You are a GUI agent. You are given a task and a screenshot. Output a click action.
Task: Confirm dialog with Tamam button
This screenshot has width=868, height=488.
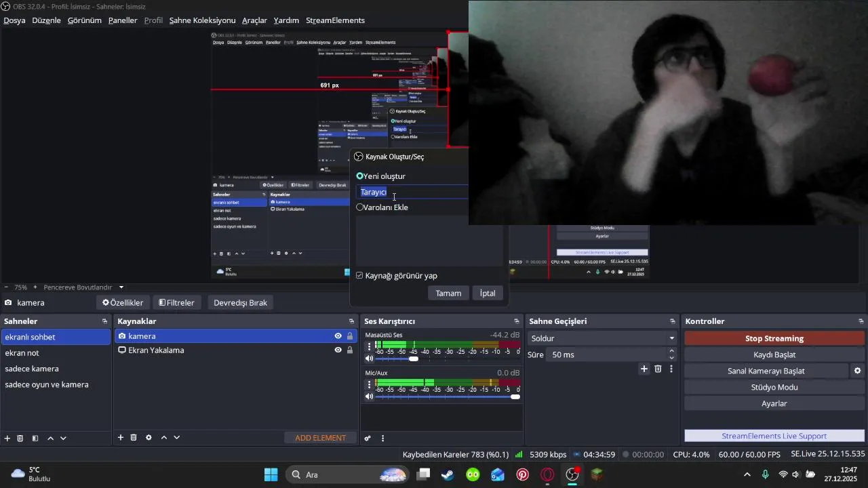pyautogui.click(x=448, y=293)
